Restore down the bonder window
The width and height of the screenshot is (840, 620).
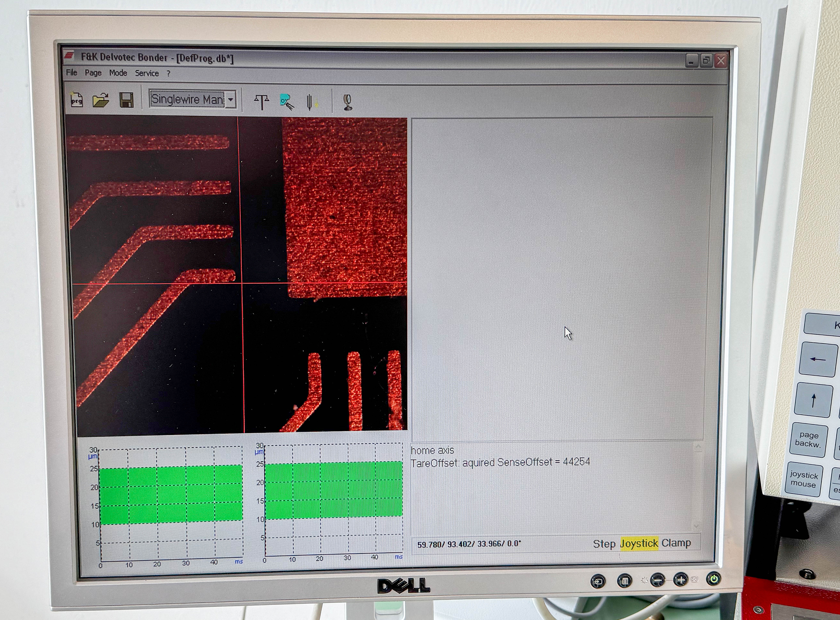coord(706,60)
